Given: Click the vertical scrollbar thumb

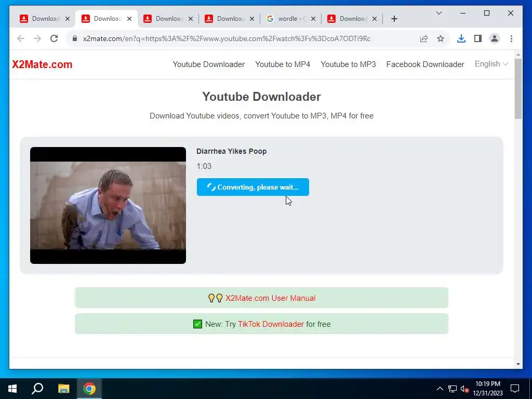Looking at the screenshot, I should tap(518, 89).
